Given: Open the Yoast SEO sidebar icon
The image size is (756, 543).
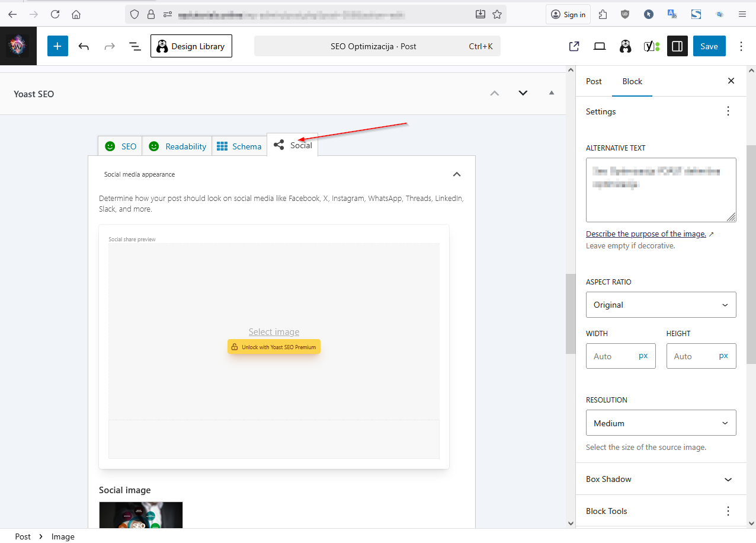Looking at the screenshot, I should tap(652, 46).
